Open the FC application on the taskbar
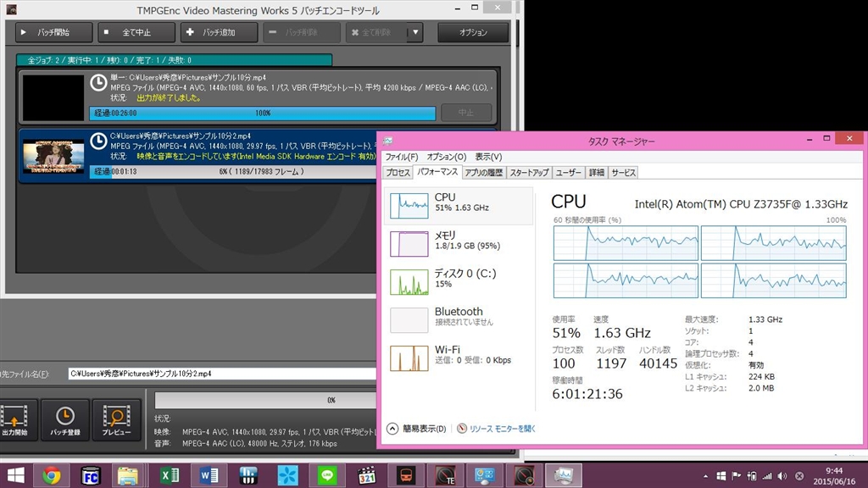The width and height of the screenshot is (868, 488). (90, 476)
